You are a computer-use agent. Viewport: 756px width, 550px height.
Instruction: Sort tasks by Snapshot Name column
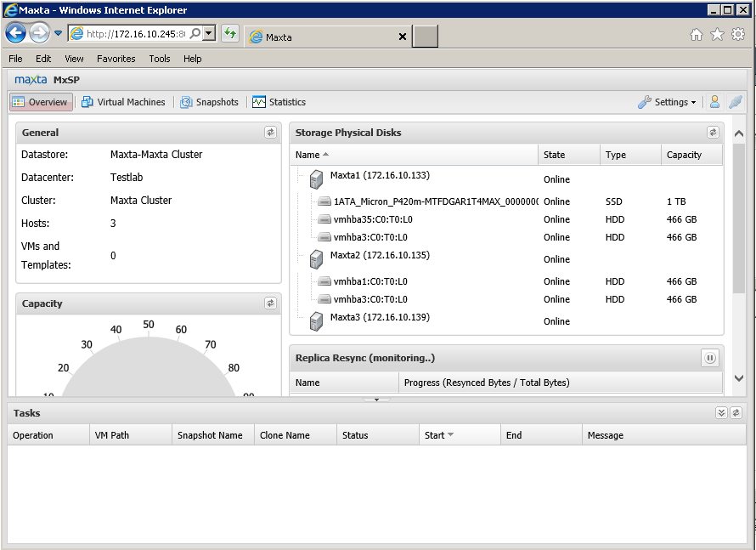pos(213,435)
